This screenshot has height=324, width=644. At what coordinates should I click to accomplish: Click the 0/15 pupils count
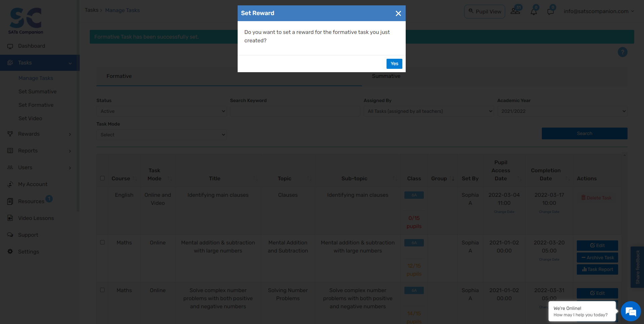[x=414, y=222]
